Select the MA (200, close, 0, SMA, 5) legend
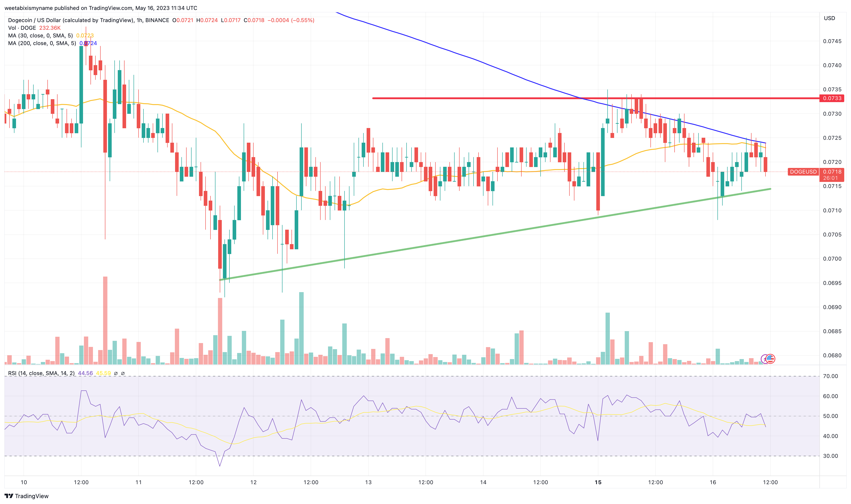The height and width of the screenshot is (504, 851). [x=42, y=44]
